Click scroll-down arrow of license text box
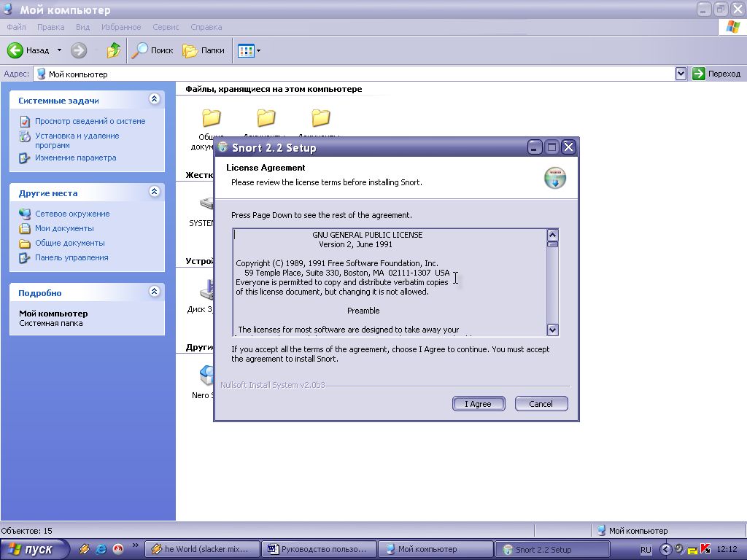This screenshot has width=747, height=560. (x=553, y=330)
